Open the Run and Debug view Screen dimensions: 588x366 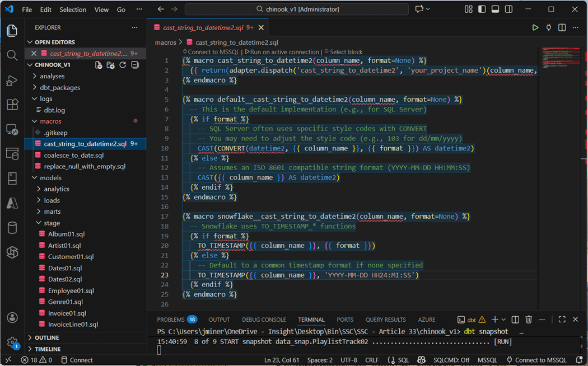pos(12,81)
